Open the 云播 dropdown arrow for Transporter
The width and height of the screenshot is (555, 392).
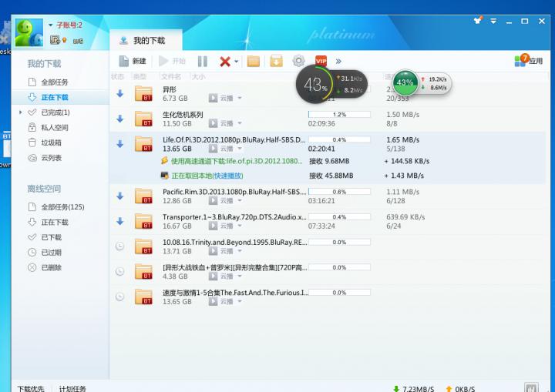[x=240, y=226]
